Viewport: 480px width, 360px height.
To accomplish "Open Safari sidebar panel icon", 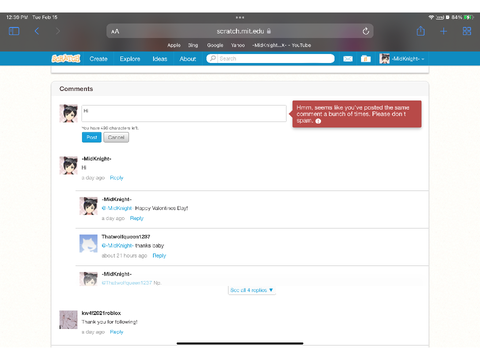I will [14, 31].
